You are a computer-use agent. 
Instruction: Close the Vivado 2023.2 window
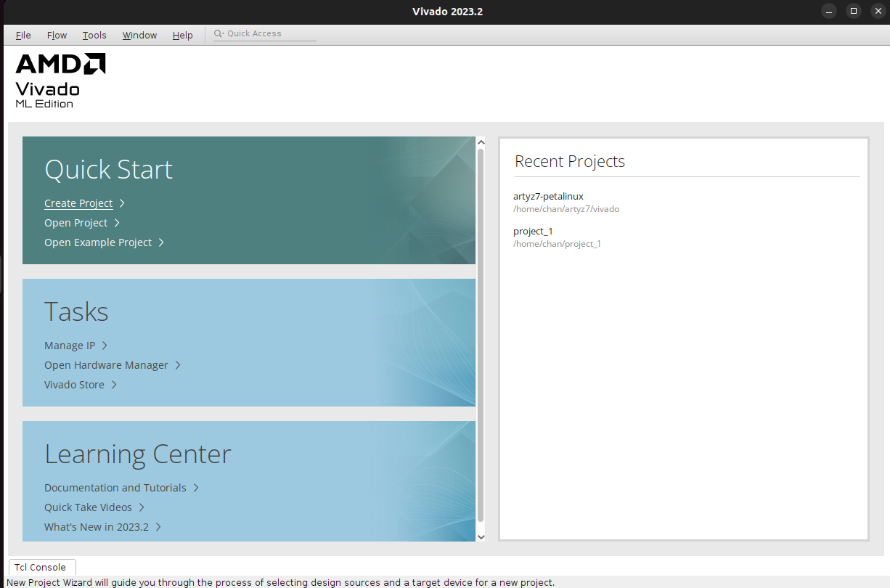click(x=878, y=11)
